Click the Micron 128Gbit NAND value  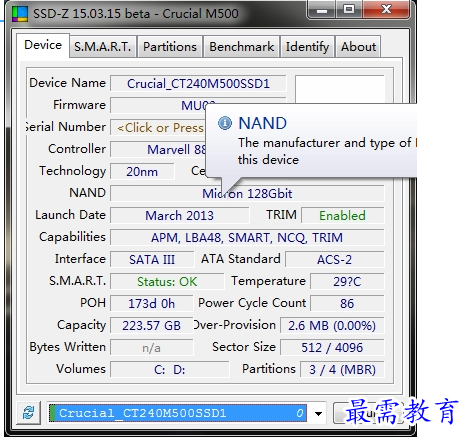[247, 193]
